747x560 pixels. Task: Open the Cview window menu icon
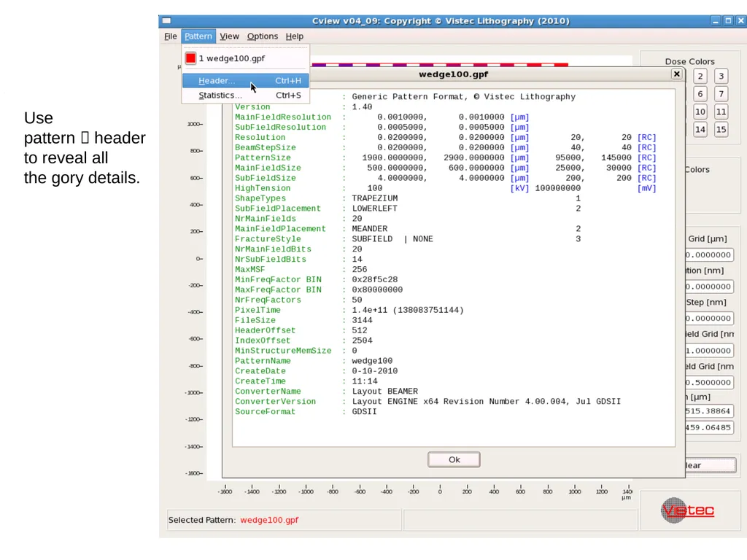pos(166,20)
